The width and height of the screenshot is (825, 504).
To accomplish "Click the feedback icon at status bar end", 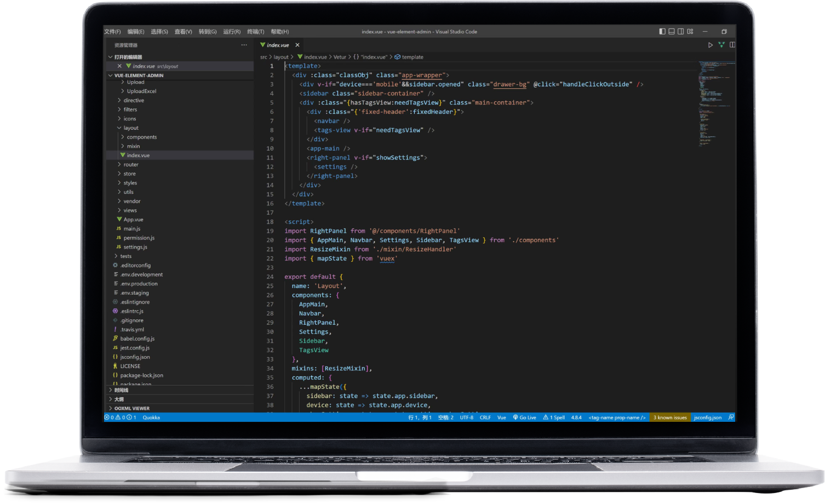I will click(x=731, y=417).
